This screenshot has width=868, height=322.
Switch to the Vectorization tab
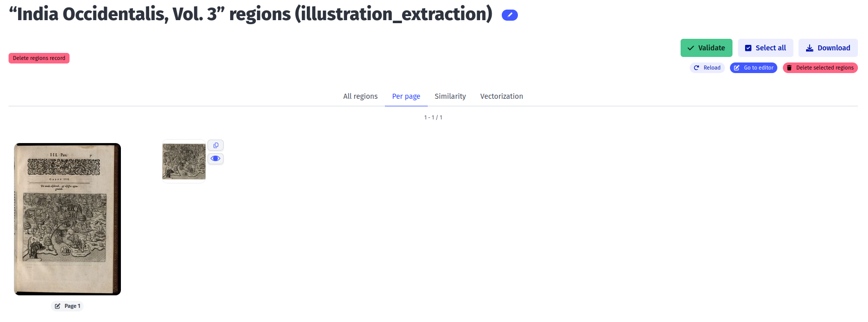tap(501, 96)
